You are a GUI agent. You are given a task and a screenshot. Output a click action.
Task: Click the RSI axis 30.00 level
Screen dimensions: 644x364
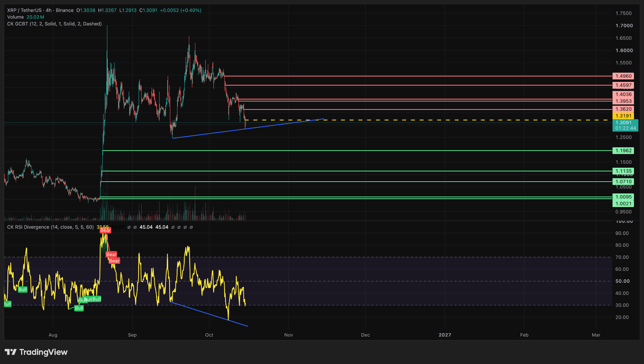click(622, 305)
